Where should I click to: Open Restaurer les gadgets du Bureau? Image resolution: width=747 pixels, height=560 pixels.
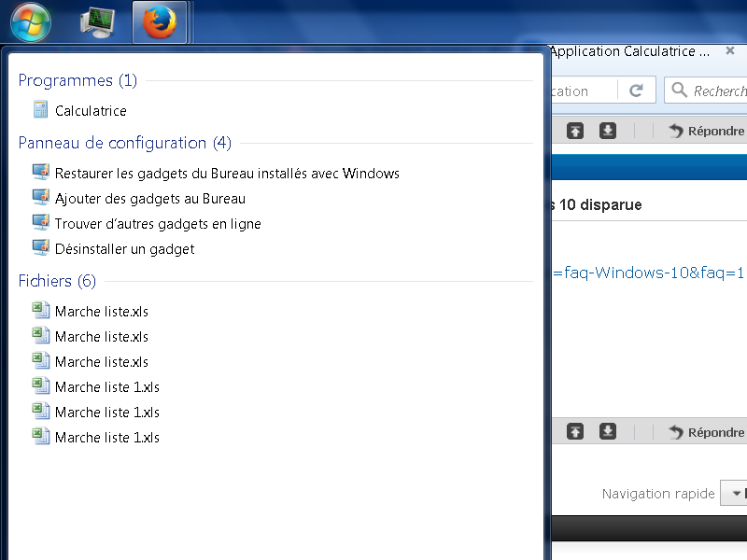[227, 174]
